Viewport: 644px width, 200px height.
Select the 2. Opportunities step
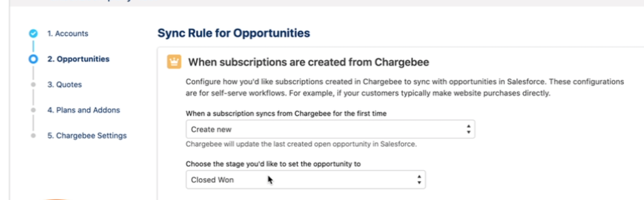pyautogui.click(x=78, y=59)
